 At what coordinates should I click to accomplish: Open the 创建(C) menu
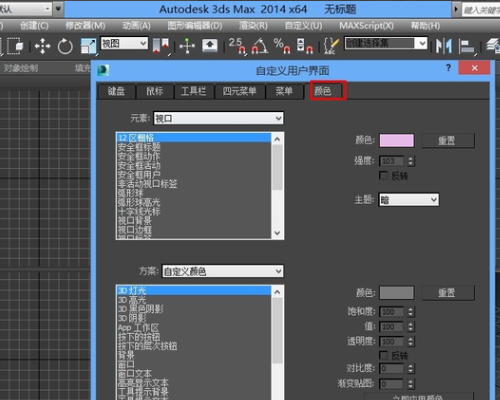(34, 25)
